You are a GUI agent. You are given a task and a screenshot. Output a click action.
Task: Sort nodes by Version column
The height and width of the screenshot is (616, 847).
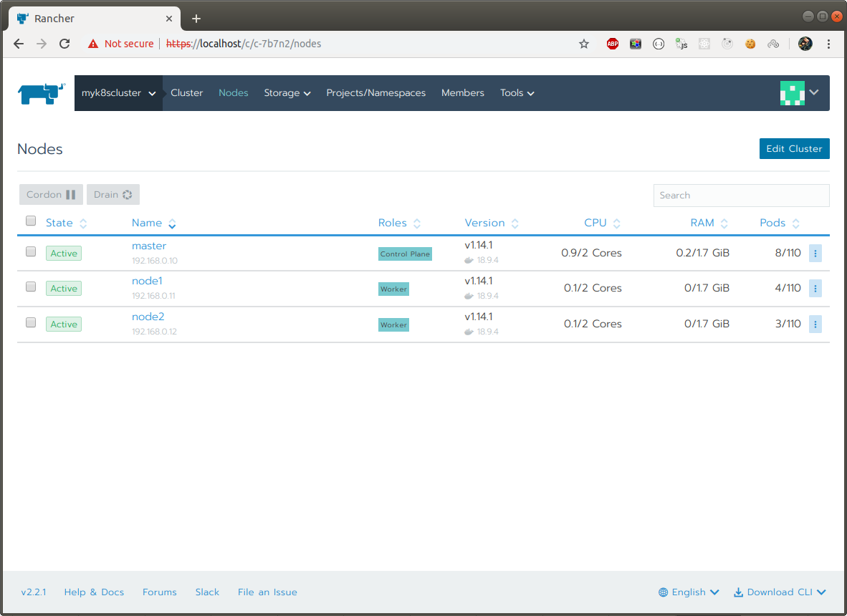pos(491,223)
